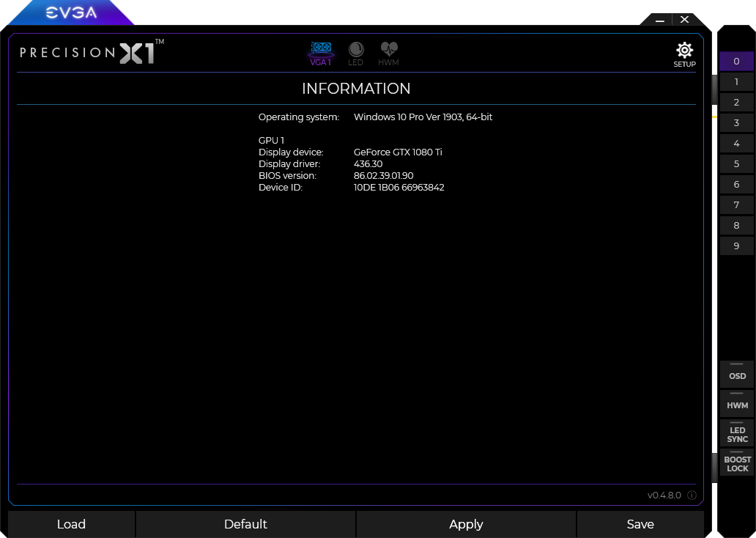Screen dimensions: 756x538
Task: Select profile slot 1
Action: (x=736, y=82)
